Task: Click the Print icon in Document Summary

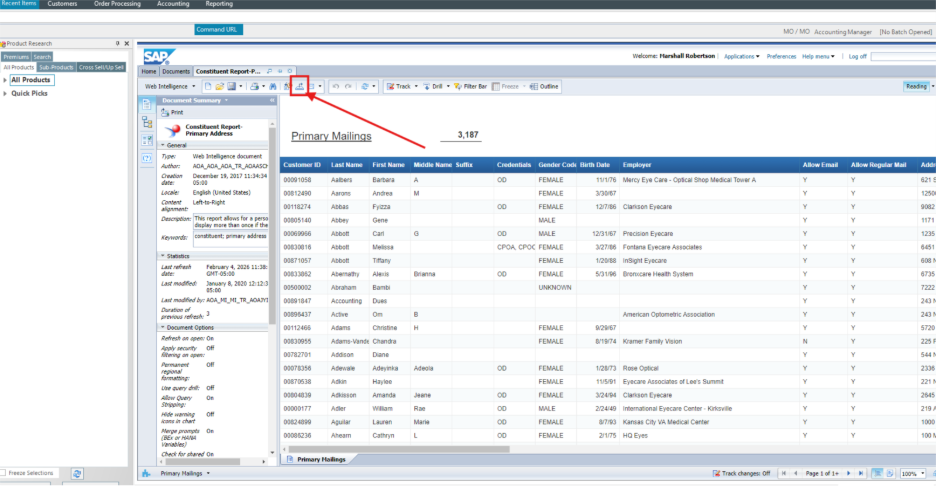Action: (164, 113)
